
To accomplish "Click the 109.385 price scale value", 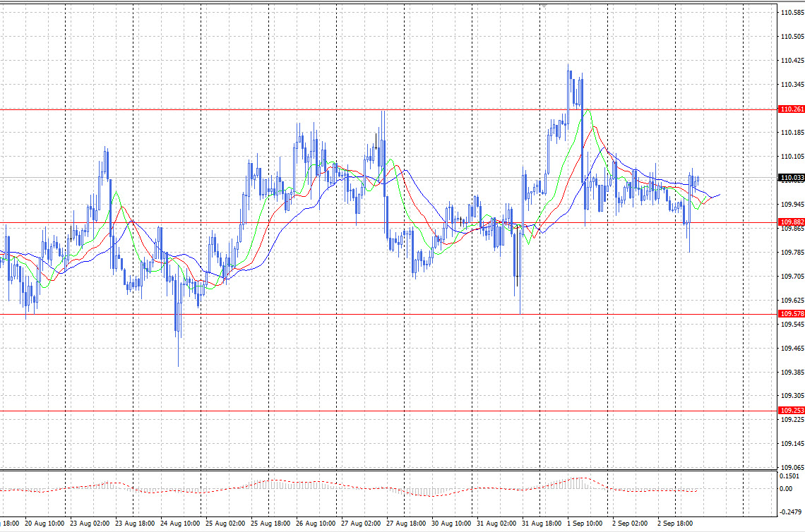I will pos(792,372).
